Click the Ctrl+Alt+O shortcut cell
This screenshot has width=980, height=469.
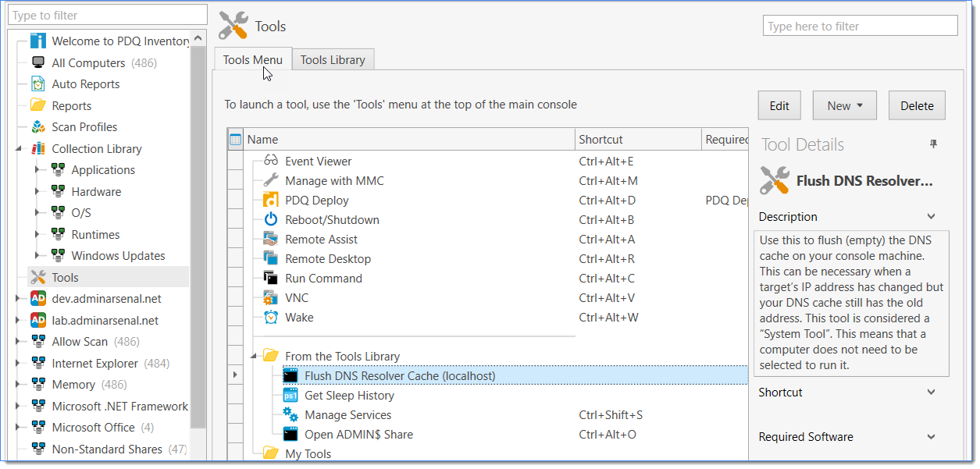click(x=608, y=435)
